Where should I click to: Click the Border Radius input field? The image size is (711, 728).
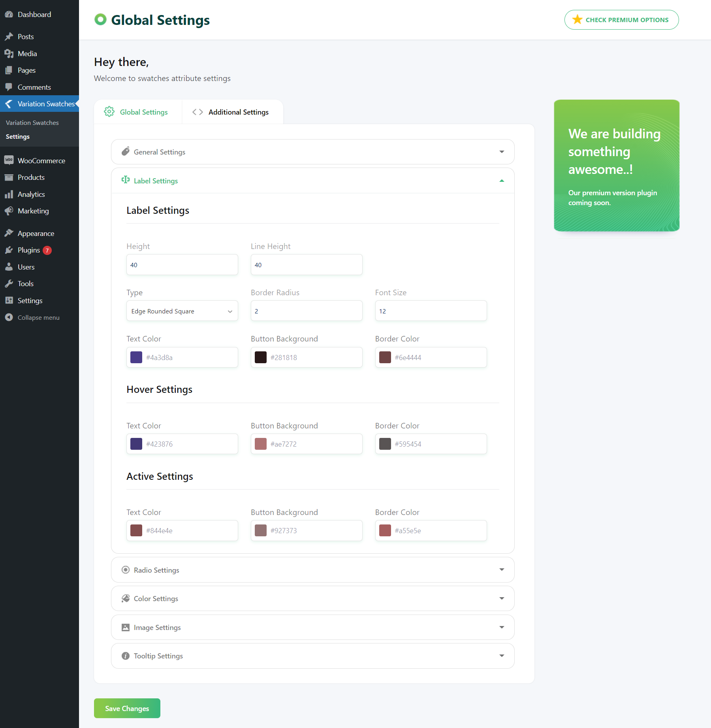coord(307,311)
